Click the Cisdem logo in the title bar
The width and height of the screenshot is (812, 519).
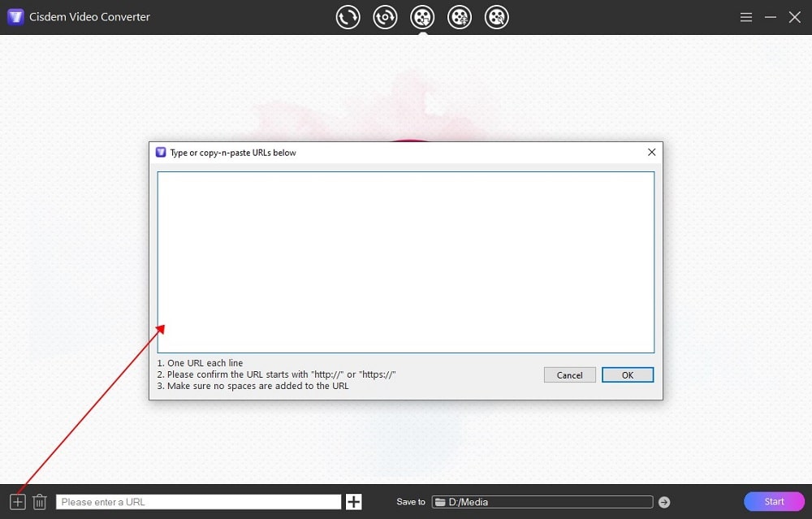[15, 16]
